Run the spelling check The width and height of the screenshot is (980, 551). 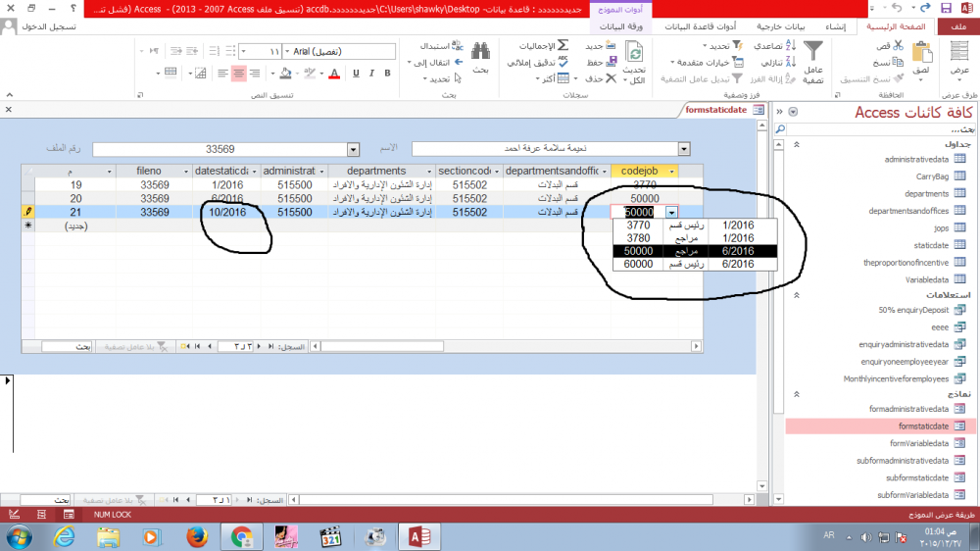coord(563,62)
